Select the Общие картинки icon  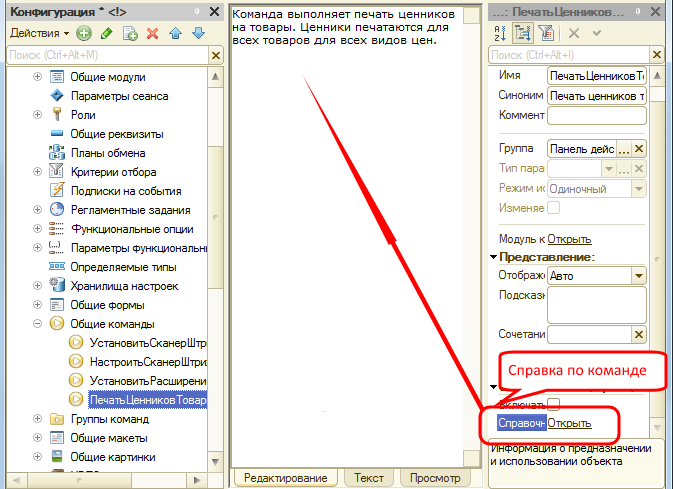click(x=57, y=456)
